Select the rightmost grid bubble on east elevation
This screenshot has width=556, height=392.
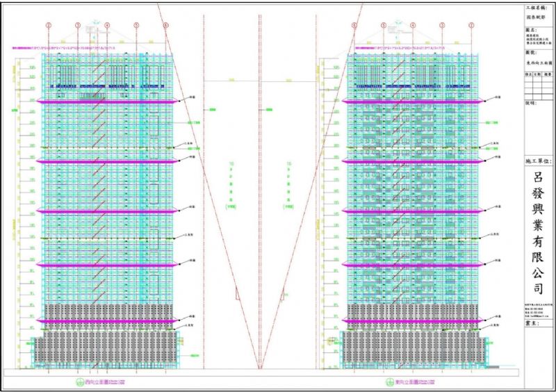point(471,26)
